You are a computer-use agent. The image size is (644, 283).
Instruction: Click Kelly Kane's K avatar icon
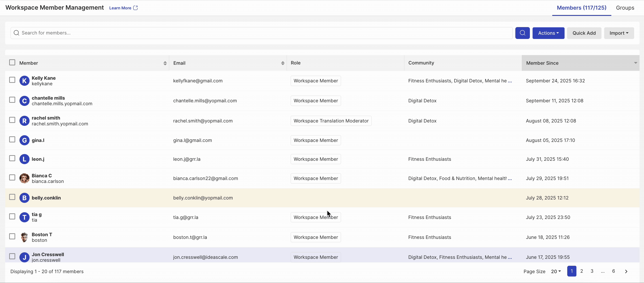click(24, 81)
